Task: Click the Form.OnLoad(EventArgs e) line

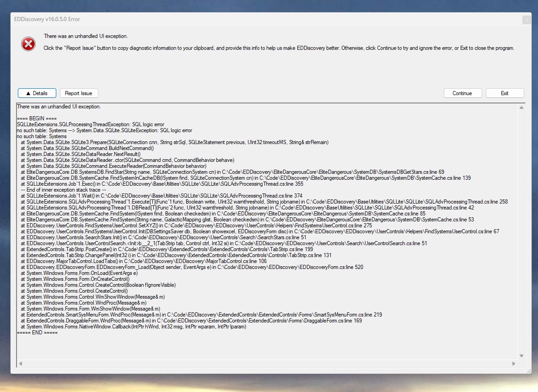Action: coord(79,274)
